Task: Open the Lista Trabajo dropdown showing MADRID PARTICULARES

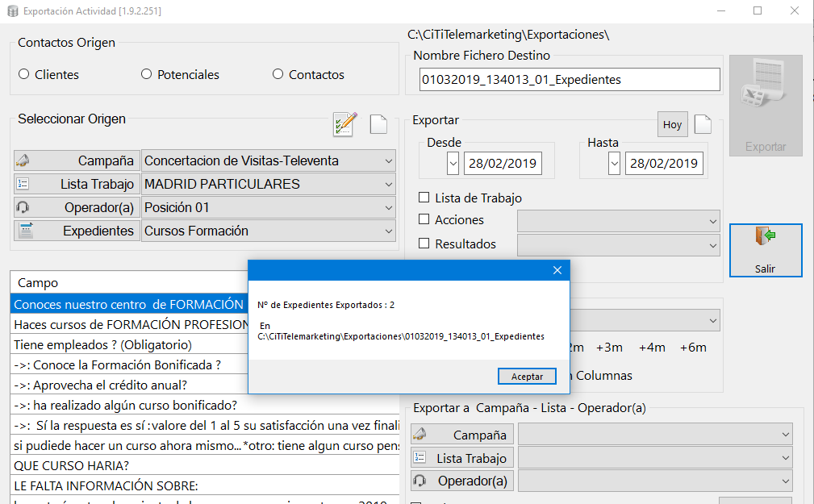Action: coord(269,185)
